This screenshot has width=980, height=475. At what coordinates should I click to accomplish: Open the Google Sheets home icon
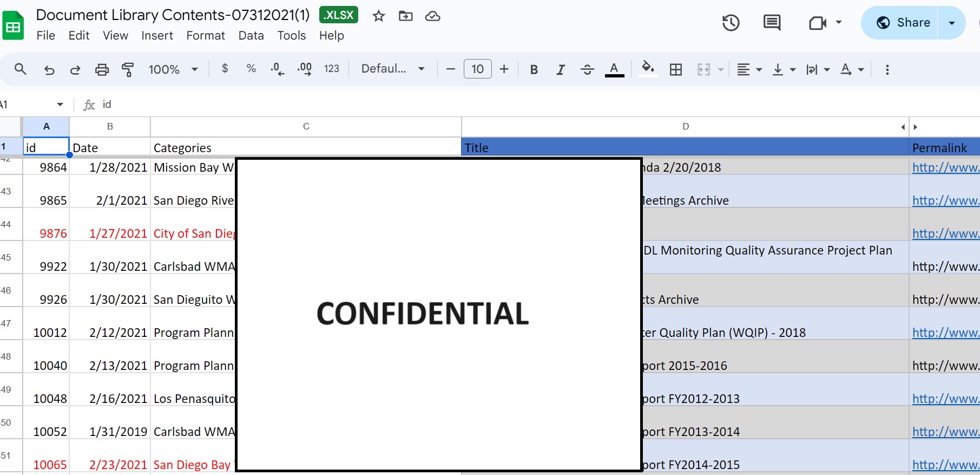pos(13,25)
